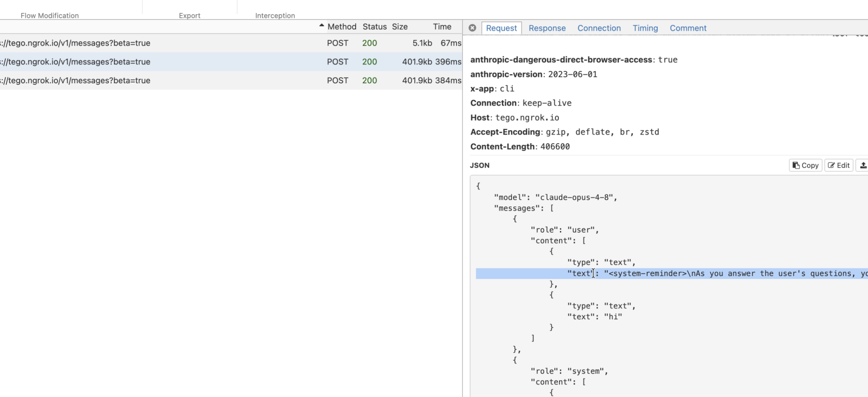
Task: Click the anthropic-dangerous-direct-browser-access value true
Action: click(x=667, y=60)
